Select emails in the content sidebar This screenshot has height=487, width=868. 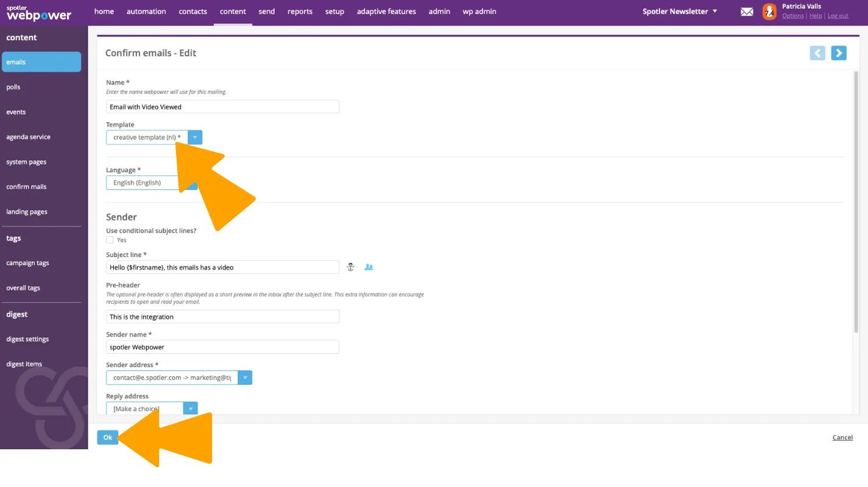(41, 62)
